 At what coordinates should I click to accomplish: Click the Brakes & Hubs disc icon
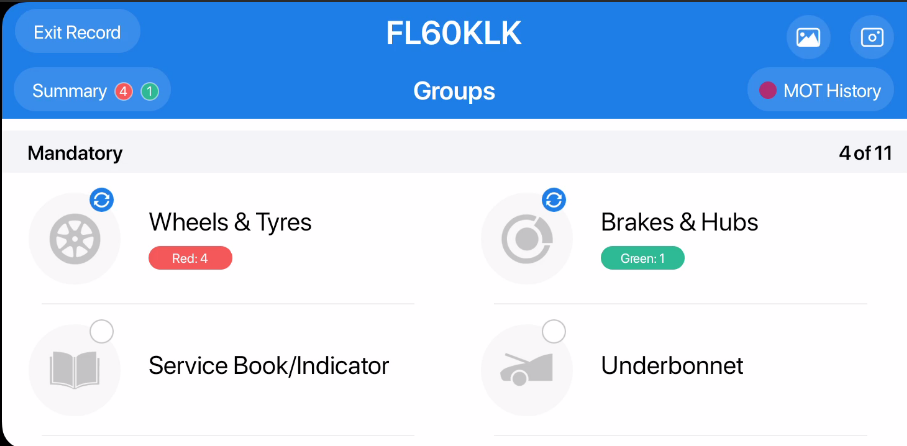[x=527, y=238]
